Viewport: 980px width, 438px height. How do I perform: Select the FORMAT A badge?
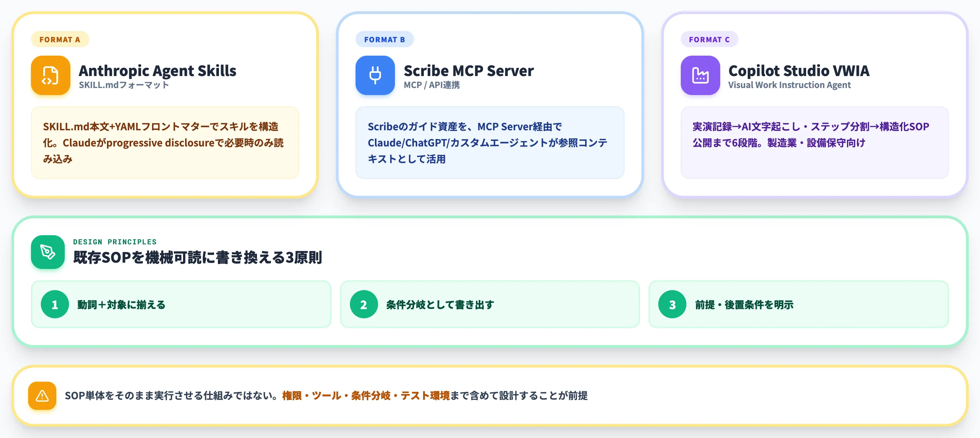pyautogui.click(x=60, y=39)
